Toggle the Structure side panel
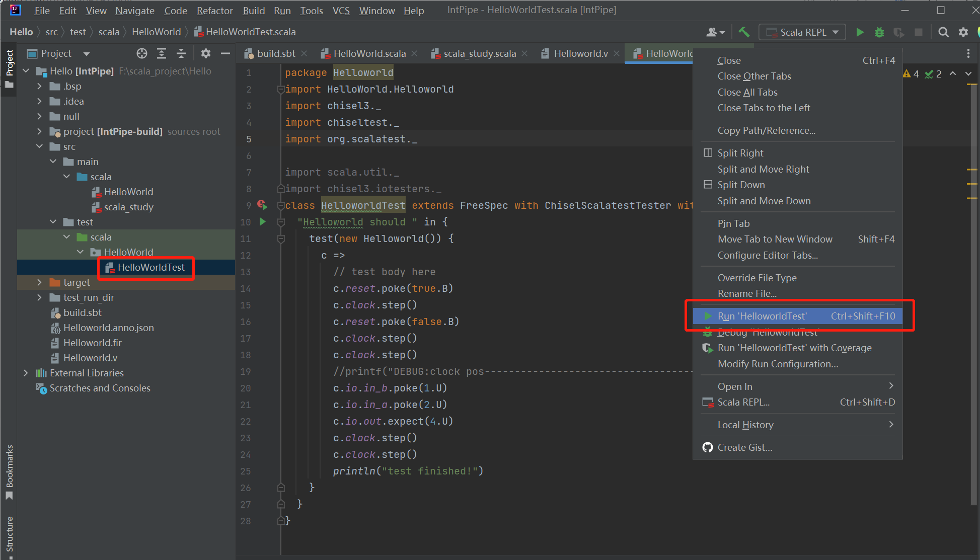980x560 pixels. coord(9,534)
